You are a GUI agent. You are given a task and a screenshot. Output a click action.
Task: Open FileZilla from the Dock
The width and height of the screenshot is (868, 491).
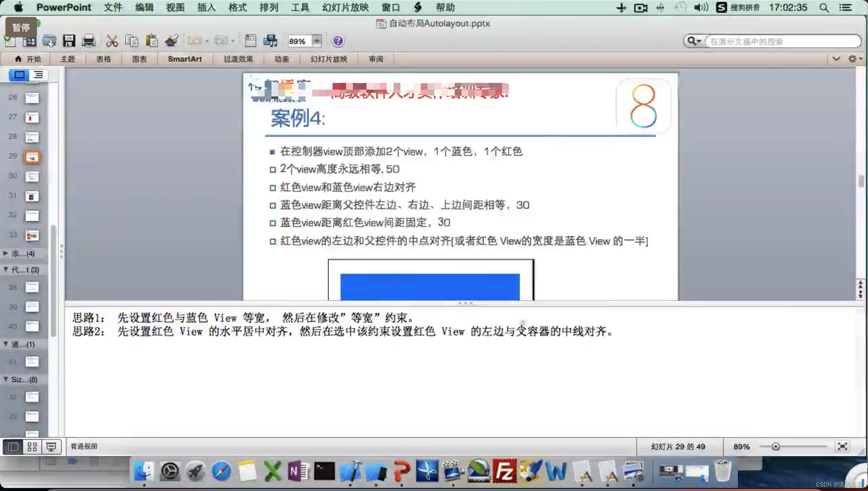pyautogui.click(x=504, y=471)
